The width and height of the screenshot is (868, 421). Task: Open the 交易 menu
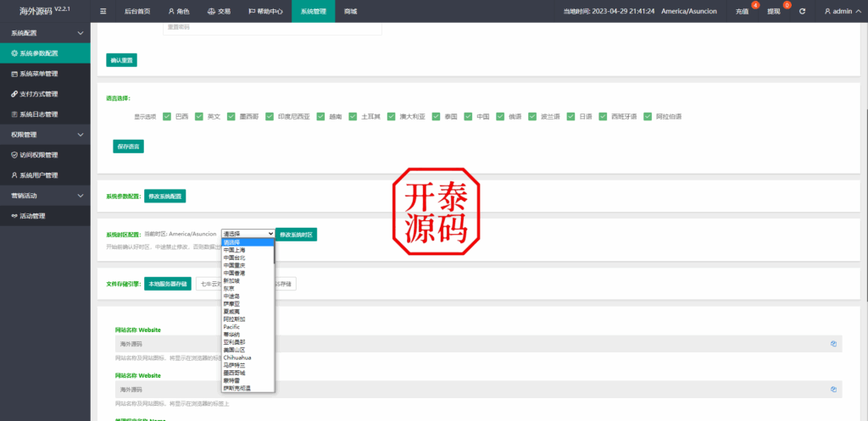[219, 11]
